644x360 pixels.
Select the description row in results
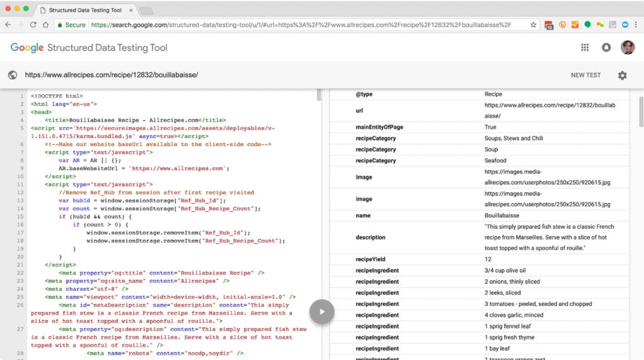point(479,237)
